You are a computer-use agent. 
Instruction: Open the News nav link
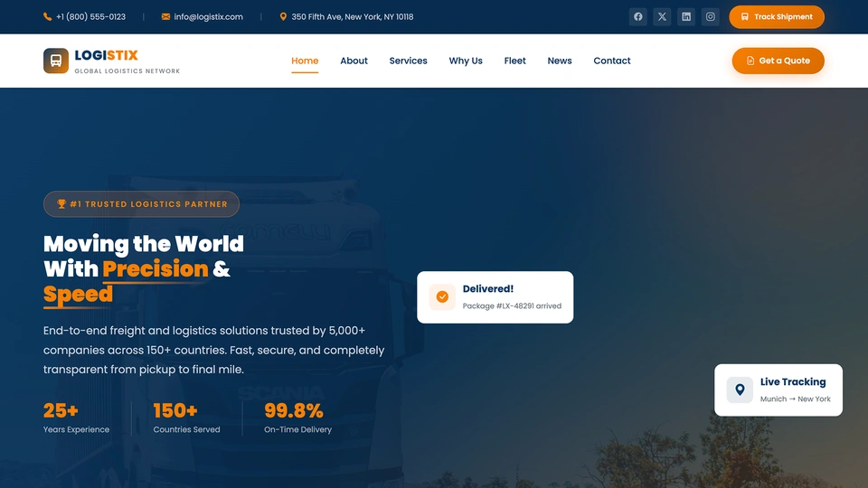point(560,61)
